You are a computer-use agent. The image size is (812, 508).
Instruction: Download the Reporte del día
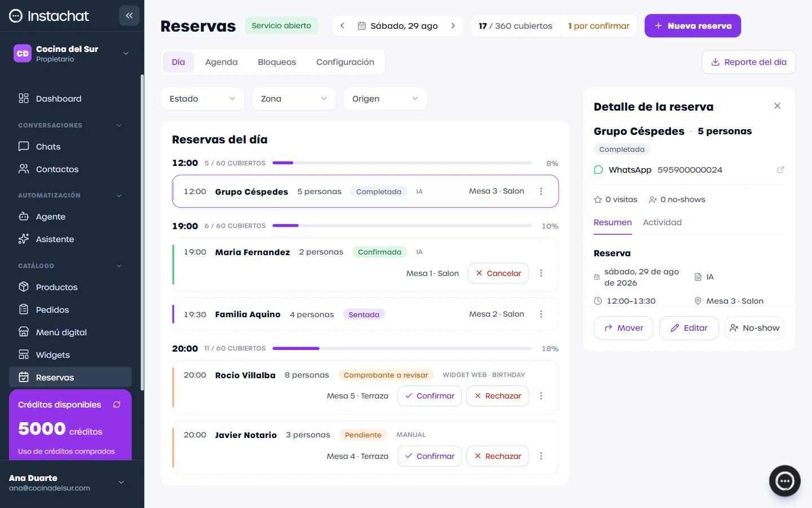(749, 62)
